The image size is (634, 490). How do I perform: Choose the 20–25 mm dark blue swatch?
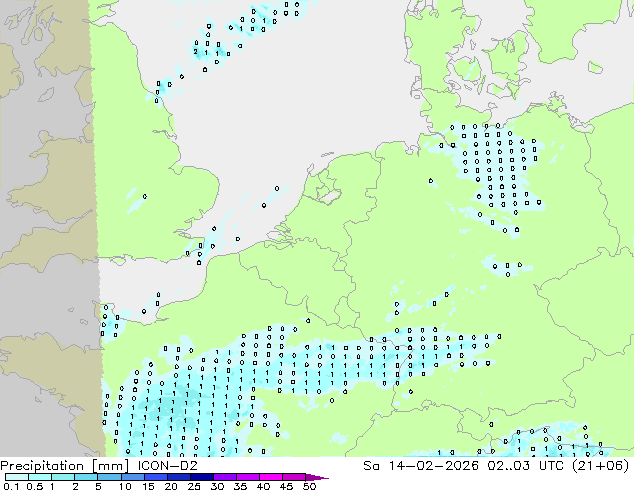coord(178,477)
